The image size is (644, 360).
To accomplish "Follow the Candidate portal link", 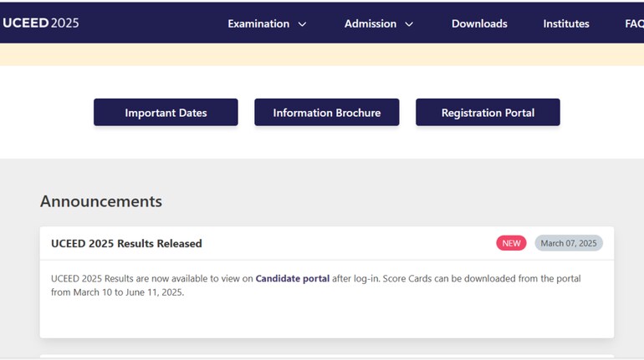I will (x=292, y=278).
